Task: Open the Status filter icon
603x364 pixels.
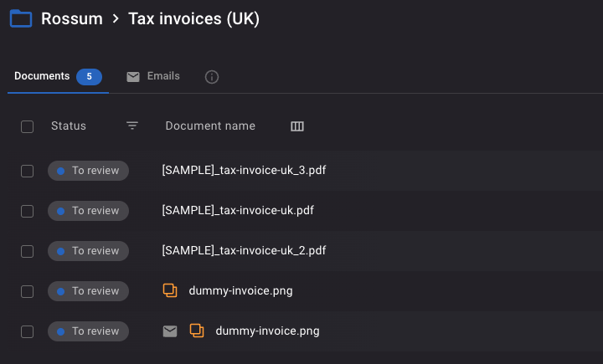Action: pos(132,126)
